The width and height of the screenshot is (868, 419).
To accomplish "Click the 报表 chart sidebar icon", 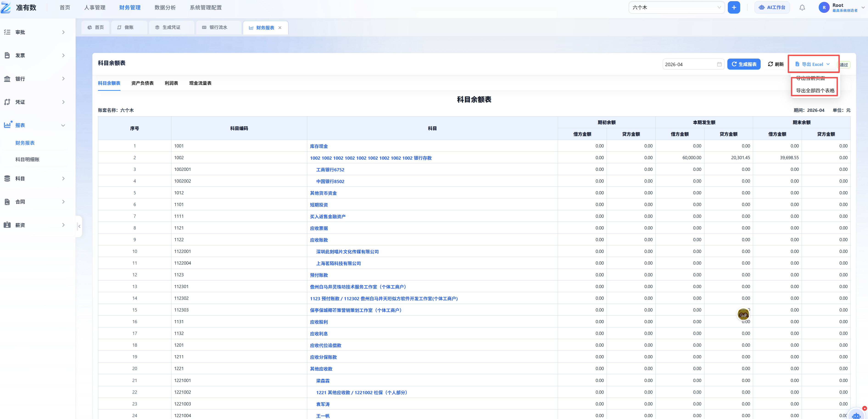I will click(x=7, y=125).
